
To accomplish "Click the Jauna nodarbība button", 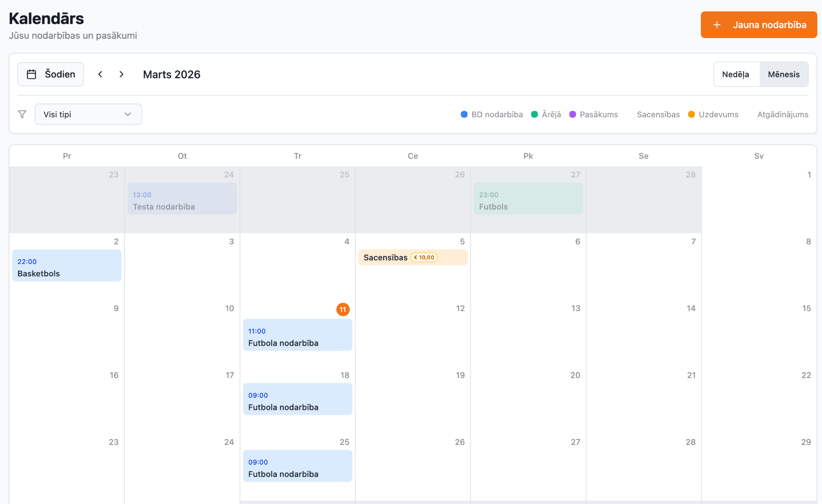I will 759,25.
